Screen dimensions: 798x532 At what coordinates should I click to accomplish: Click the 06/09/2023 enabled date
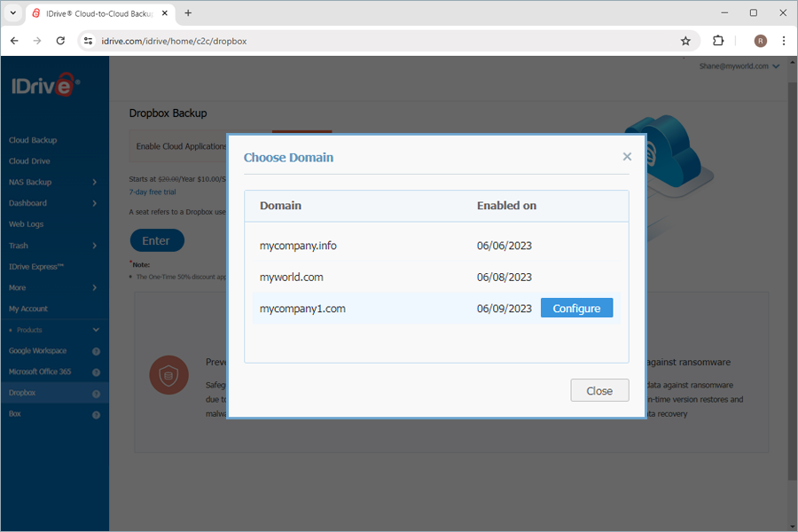coord(504,309)
